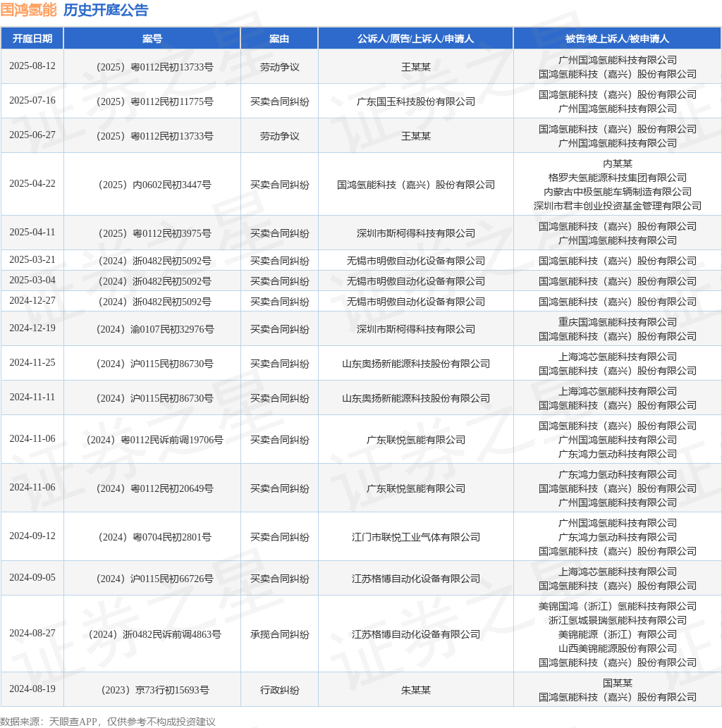722x728 pixels.
Task: Click the 数据来源 footer note
Action: pos(108,722)
